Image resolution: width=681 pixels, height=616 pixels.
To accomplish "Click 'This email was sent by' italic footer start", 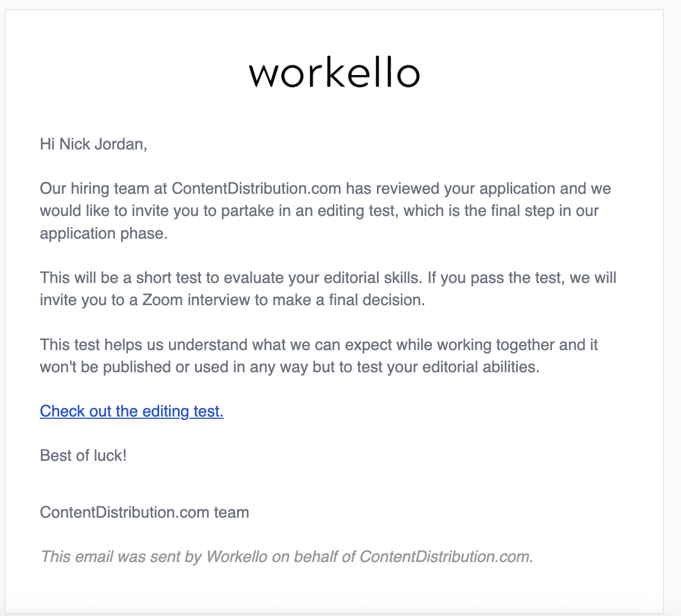I will coord(121,556).
